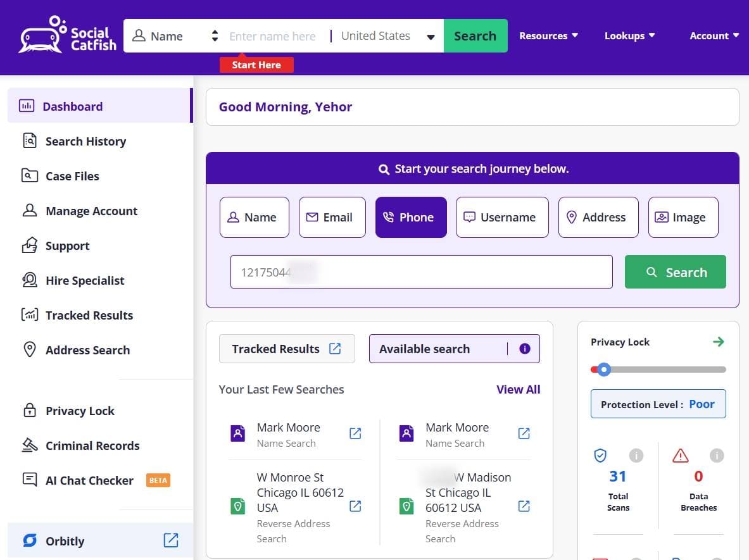Click the Orbitly logo icon

point(30,540)
